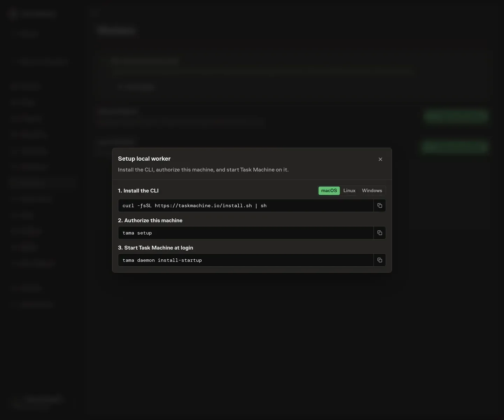Switch to the Linux tab
Screen dimensions: 504x420
pos(349,191)
